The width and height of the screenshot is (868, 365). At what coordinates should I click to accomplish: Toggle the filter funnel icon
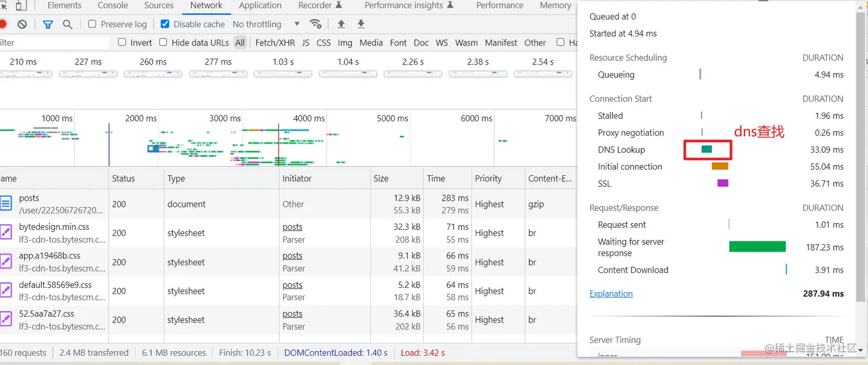pyautogui.click(x=48, y=24)
